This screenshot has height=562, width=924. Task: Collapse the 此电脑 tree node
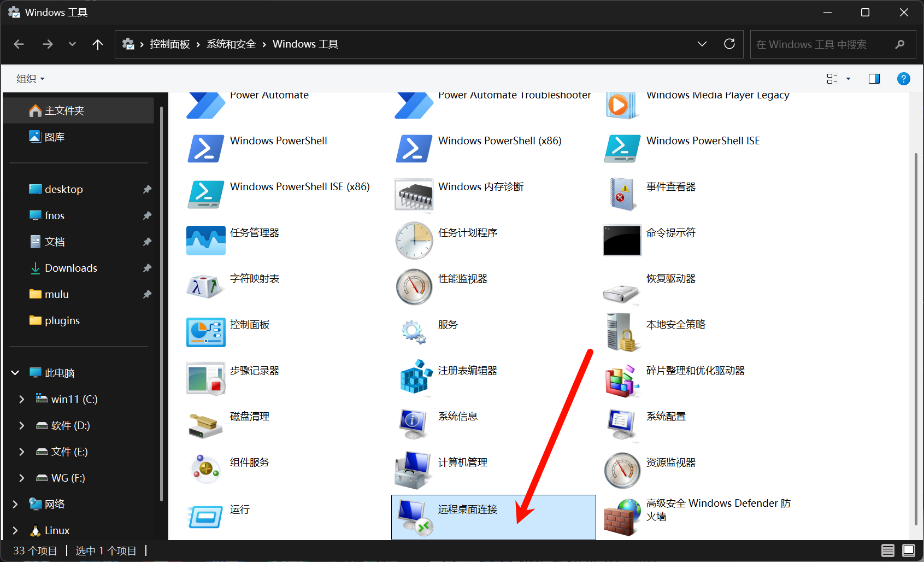tap(15, 373)
